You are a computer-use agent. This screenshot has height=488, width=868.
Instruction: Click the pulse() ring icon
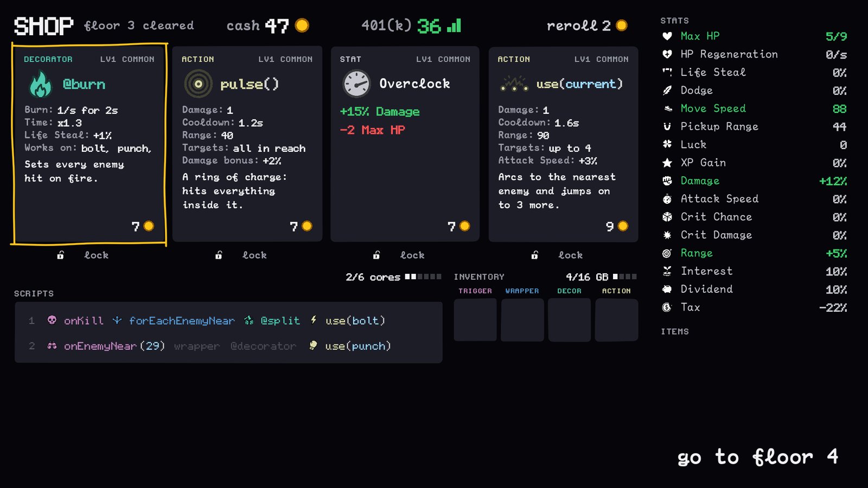198,84
